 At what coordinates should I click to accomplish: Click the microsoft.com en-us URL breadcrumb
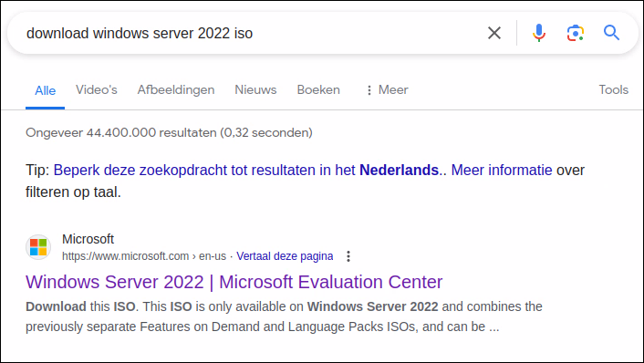click(x=144, y=256)
